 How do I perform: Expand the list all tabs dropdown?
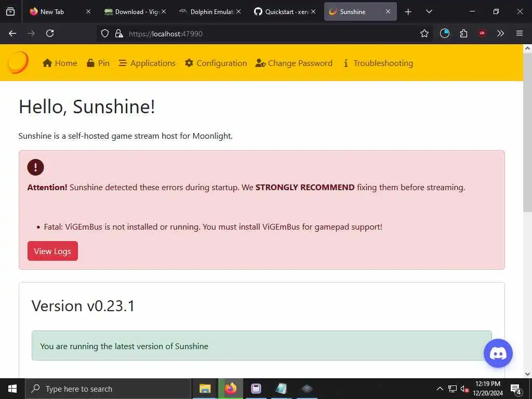pyautogui.click(x=429, y=11)
